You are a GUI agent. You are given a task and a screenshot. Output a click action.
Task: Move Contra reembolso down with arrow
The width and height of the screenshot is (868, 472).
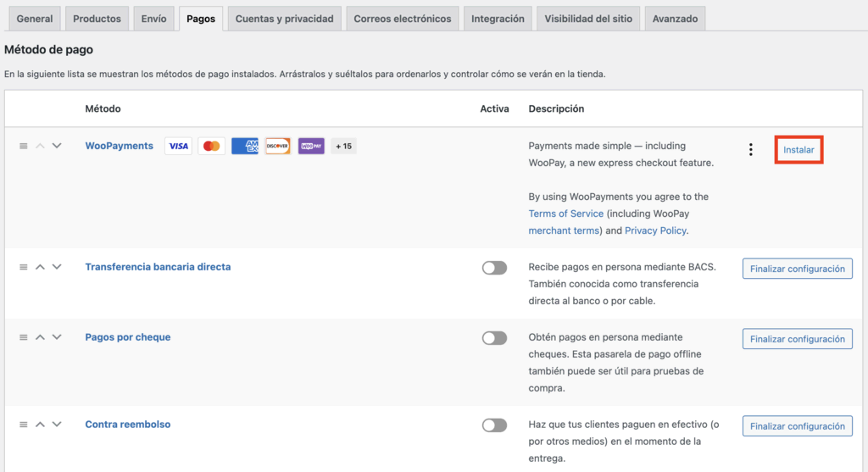(57, 425)
